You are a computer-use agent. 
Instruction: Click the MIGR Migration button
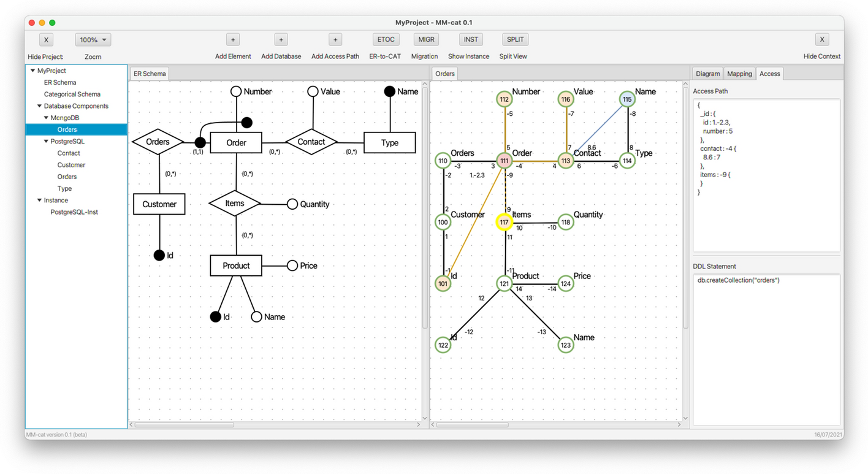[x=425, y=40]
